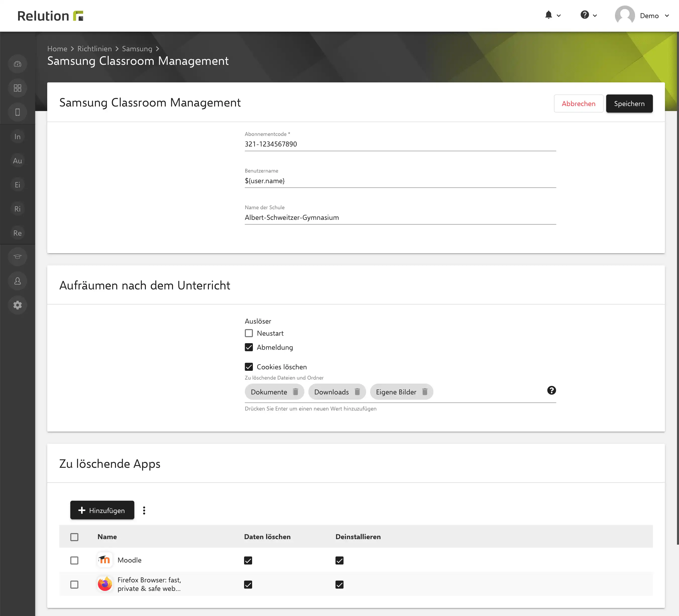The width and height of the screenshot is (679, 616).
Task: Go to Richtlinien breadcrumb
Action: coord(95,49)
